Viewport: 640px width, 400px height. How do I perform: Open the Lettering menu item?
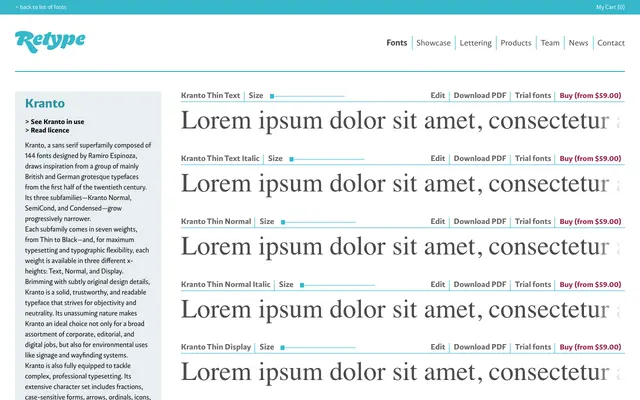[x=476, y=43]
